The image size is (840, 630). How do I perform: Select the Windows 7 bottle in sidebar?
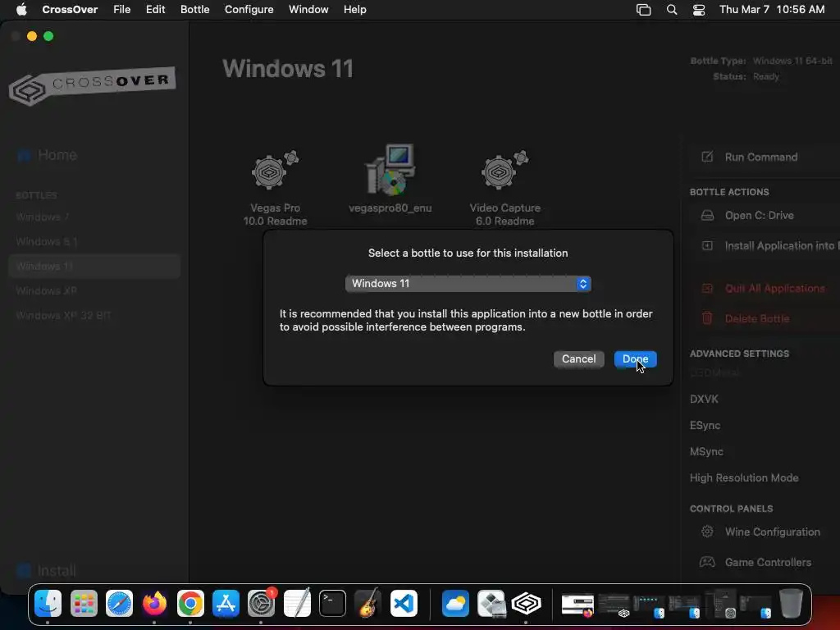point(94,217)
